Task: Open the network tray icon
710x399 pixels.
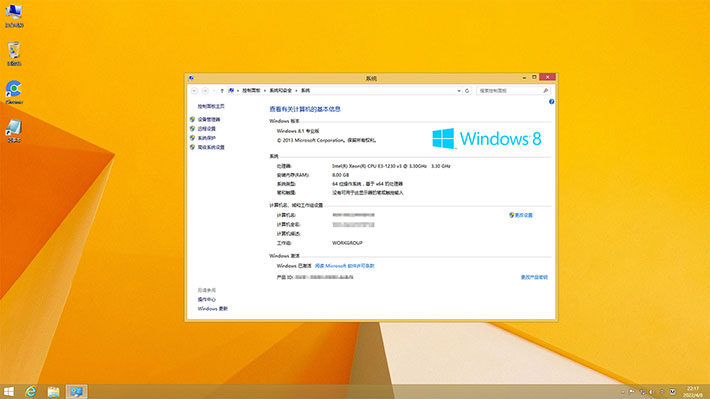Action: pyautogui.click(x=642, y=392)
